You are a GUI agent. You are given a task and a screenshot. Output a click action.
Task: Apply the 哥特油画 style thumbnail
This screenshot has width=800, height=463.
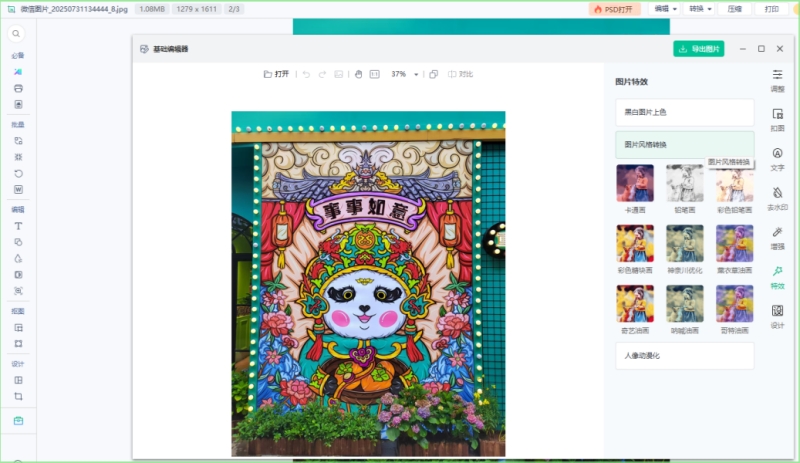(735, 303)
